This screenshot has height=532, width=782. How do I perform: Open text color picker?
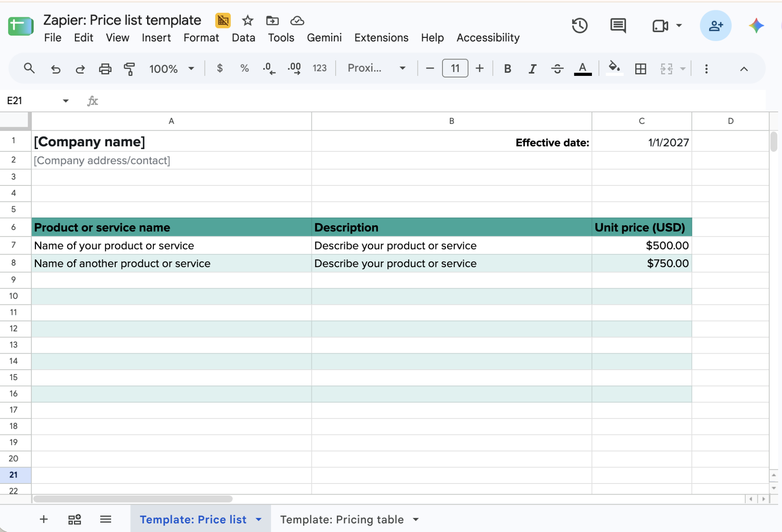point(582,69)
